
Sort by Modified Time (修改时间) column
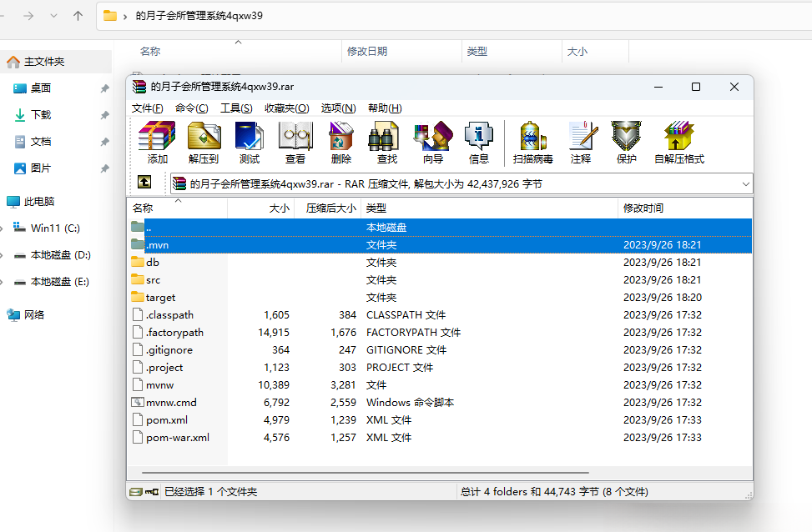[685, 208]
